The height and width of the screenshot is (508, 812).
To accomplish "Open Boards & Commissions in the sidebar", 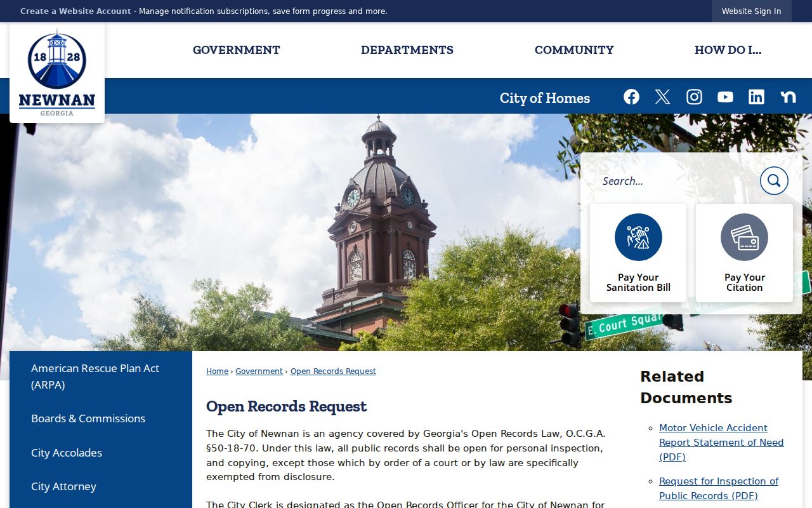I will 100,418.
